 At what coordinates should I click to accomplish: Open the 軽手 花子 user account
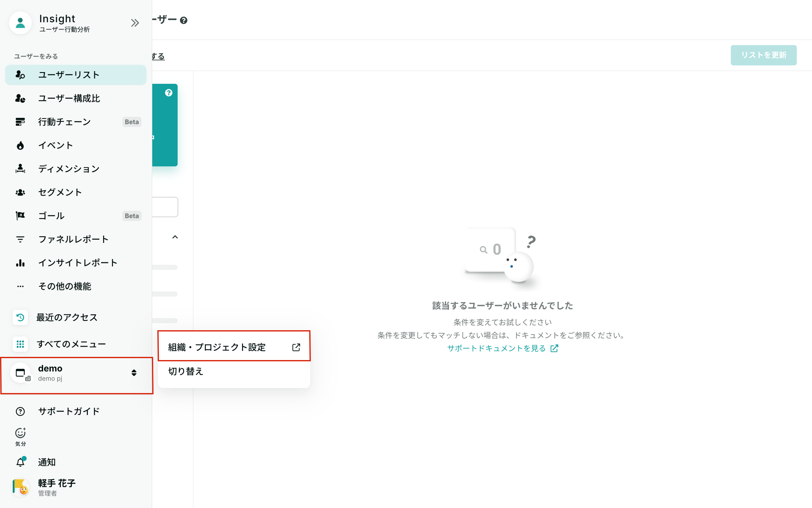point(76,487)
